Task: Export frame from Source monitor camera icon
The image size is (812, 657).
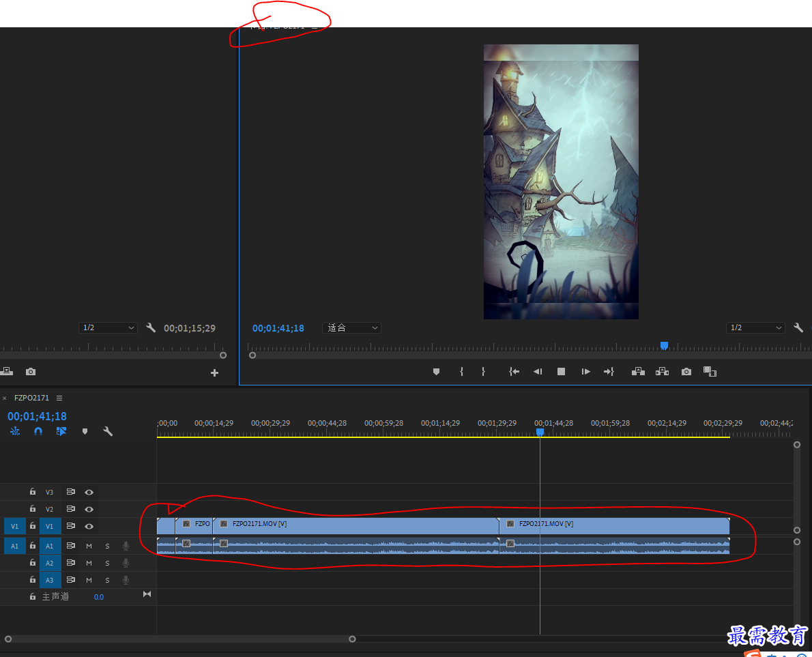Action: (x=31, y=372)
